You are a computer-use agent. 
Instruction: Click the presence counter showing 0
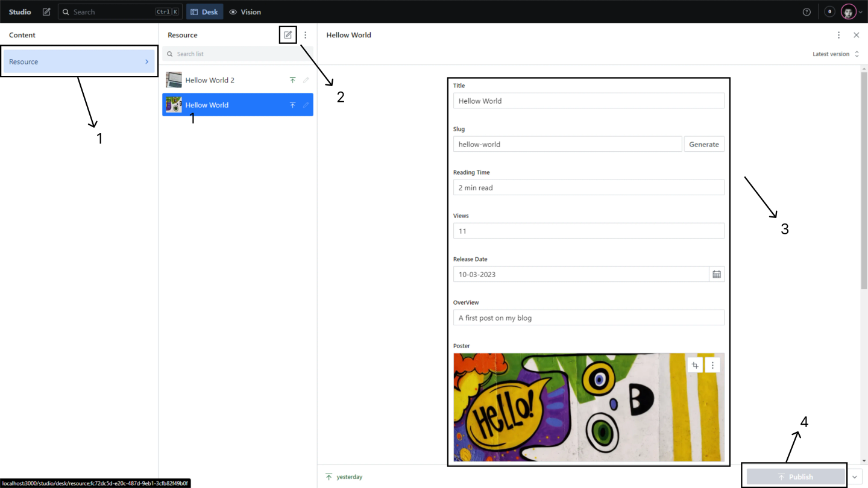(x=829, y=11)
